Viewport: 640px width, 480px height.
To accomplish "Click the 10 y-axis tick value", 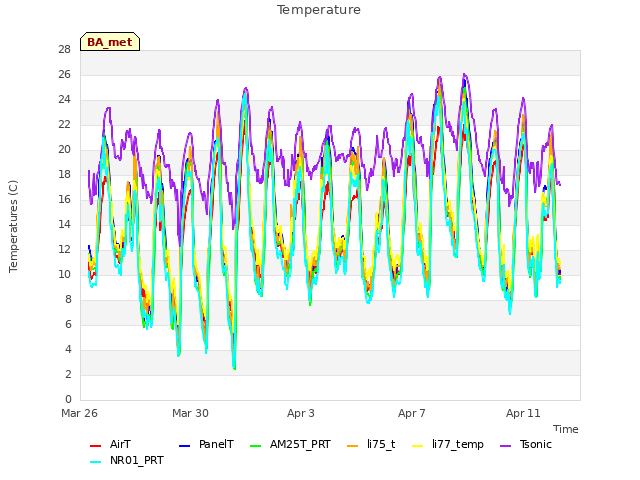I will point(65,275).
